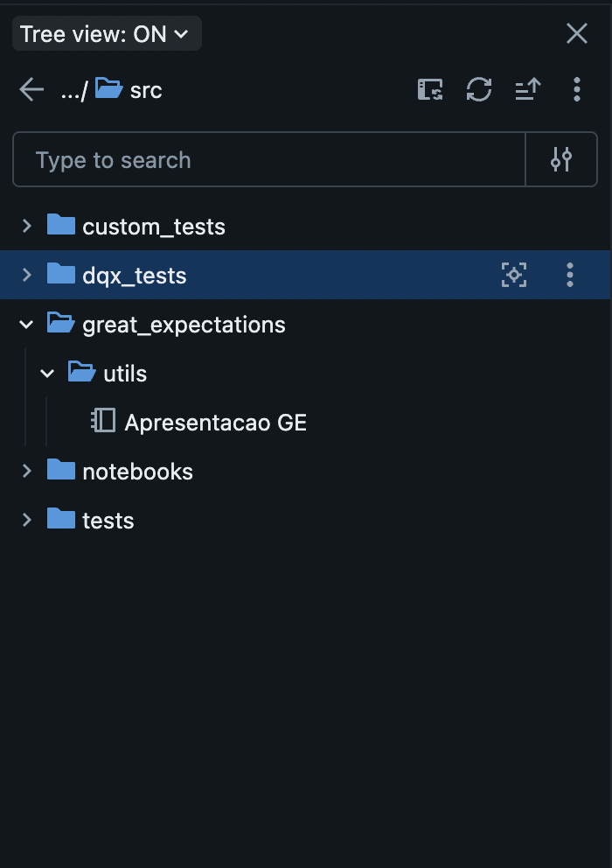Expand the tests folder chevron

click(26, 521)
